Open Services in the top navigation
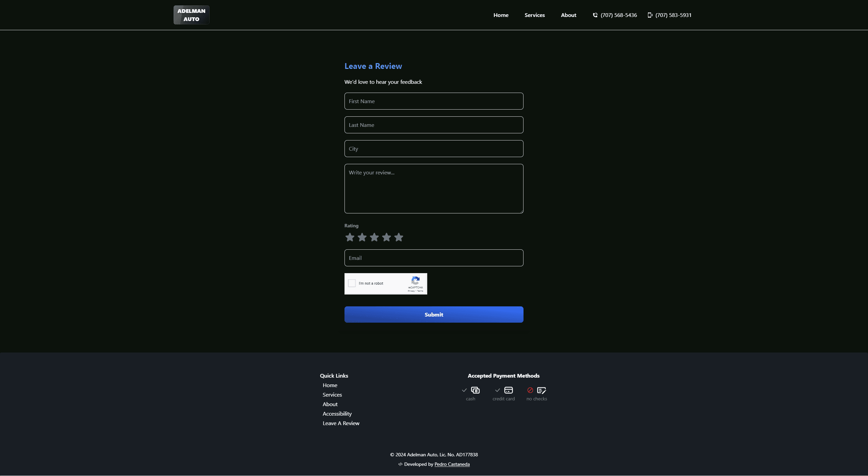The width and height of the screenshot is (868, 476). pyautogui.click(x=535, y=15)
